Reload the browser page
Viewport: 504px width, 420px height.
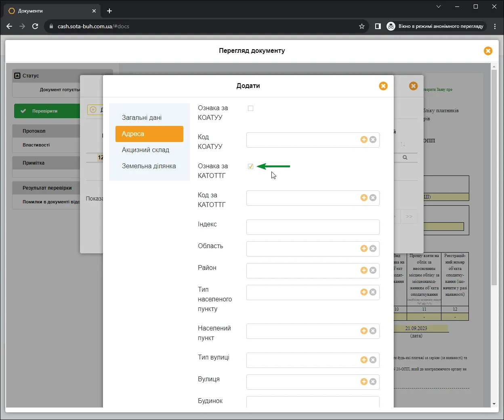(35, 26)
